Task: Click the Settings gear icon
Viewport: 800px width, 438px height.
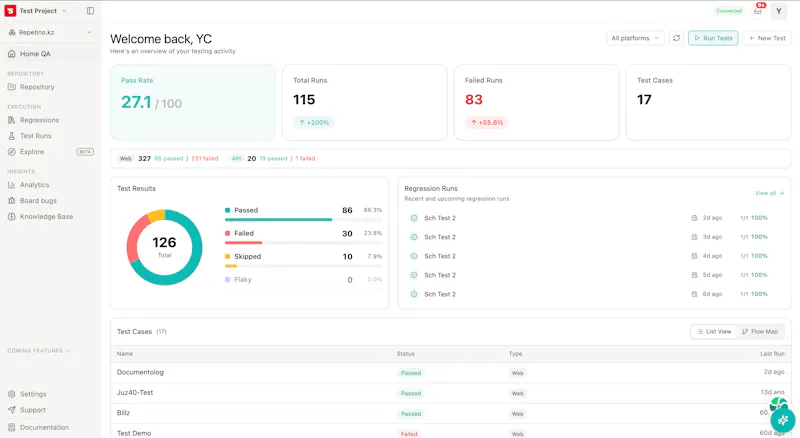Action: [12, 394]
